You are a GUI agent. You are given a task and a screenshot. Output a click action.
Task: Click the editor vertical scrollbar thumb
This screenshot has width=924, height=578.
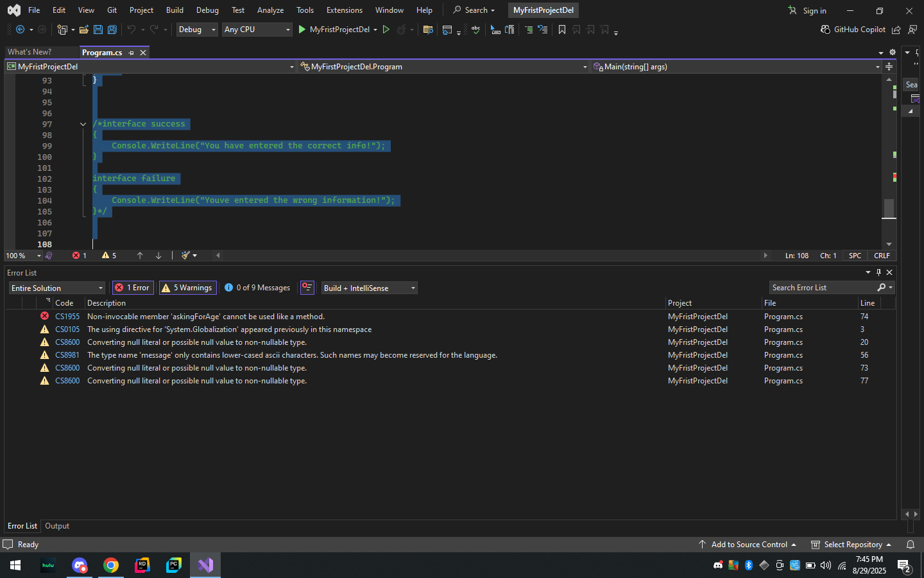pyautogui.click(x=889, y=208)
